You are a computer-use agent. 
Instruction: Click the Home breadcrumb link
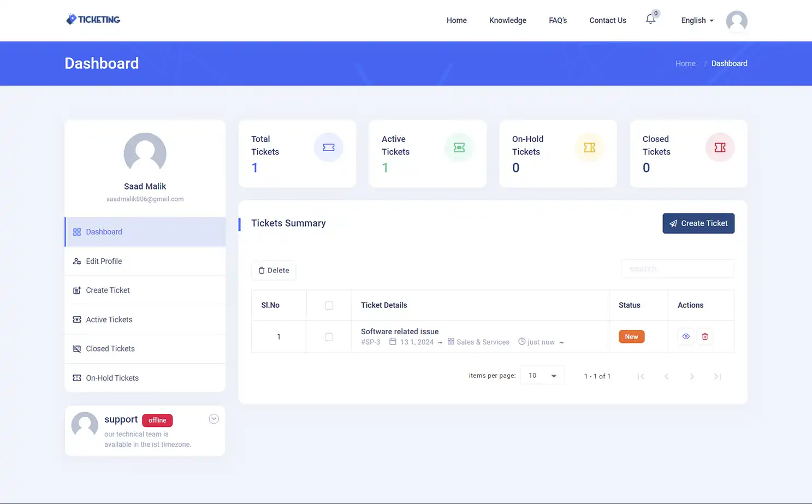coord(685,63)
